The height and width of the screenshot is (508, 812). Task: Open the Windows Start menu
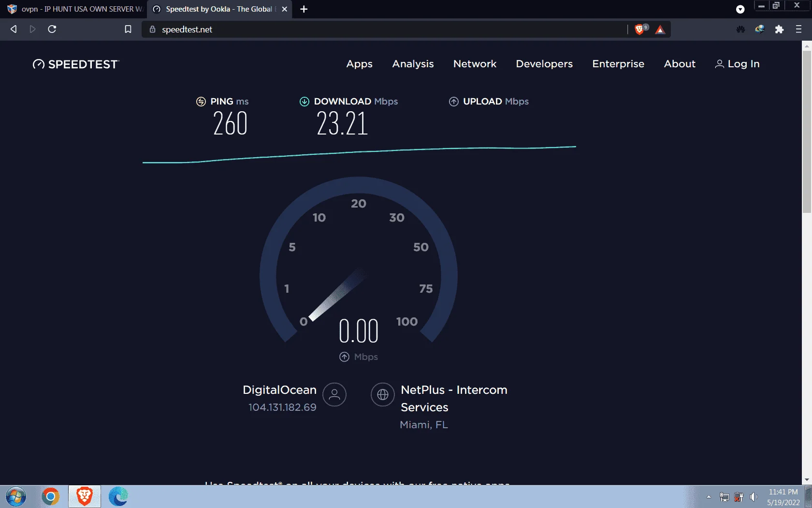(x=16, y=496)
